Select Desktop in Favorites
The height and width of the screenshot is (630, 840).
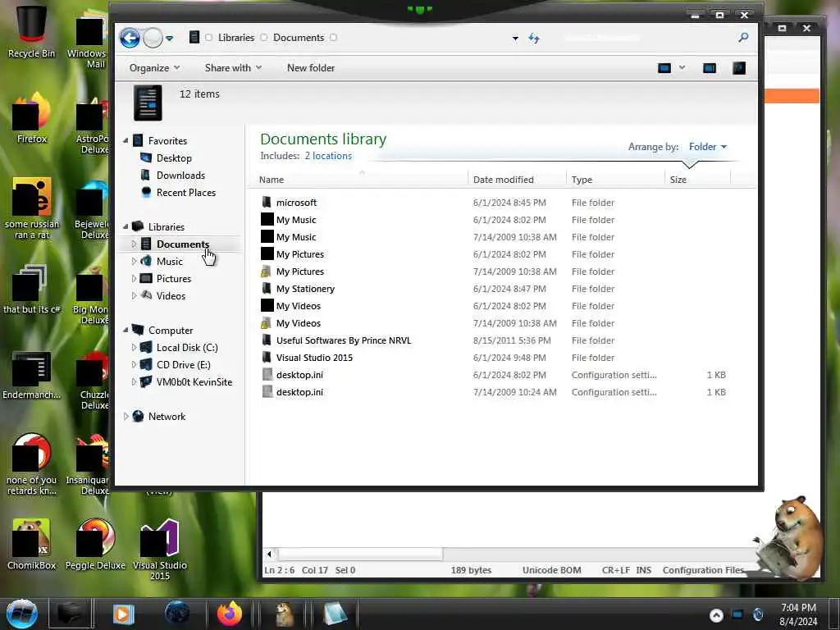click(x=174, y=158)
